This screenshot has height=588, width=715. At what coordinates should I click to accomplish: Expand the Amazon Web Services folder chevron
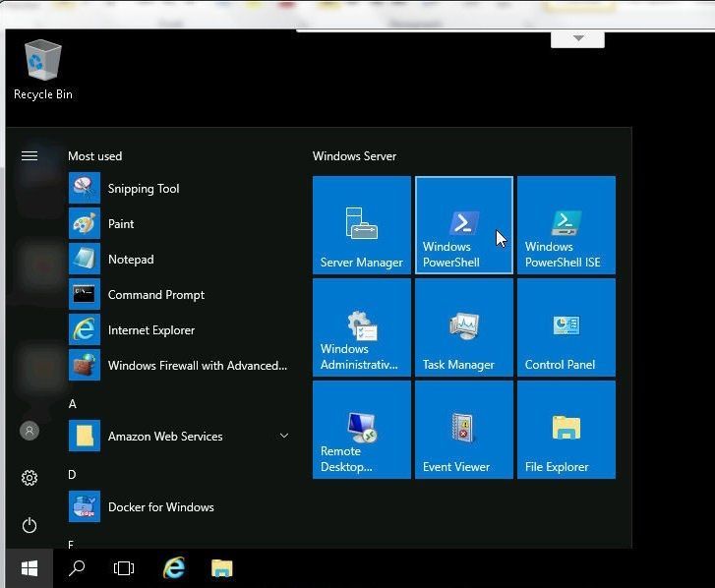[x=283, y=437]
